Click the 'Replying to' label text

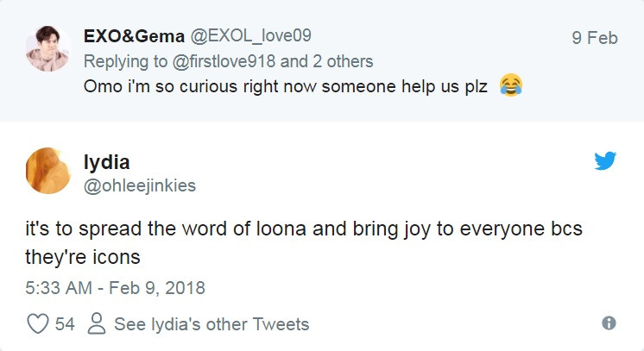click(x=122, y=61)
